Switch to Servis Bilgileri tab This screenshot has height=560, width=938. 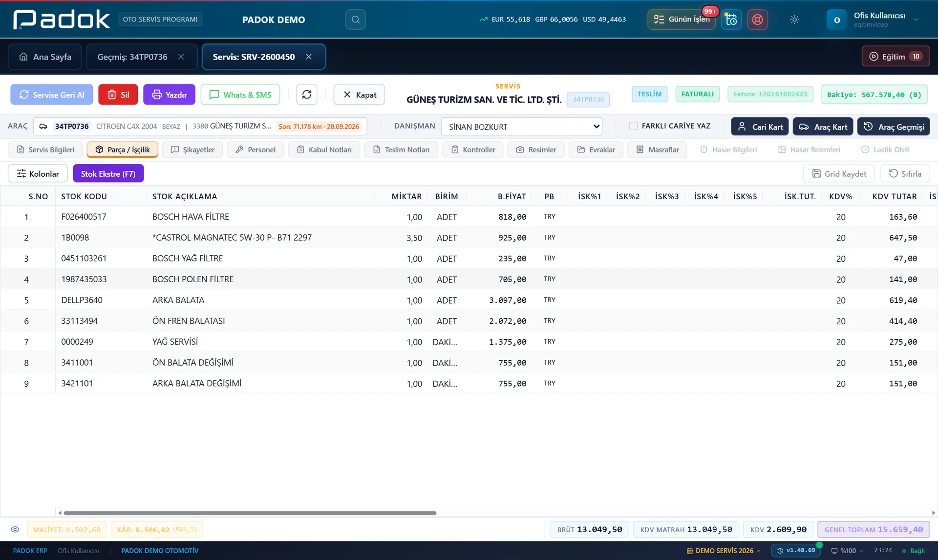(45, 149)
